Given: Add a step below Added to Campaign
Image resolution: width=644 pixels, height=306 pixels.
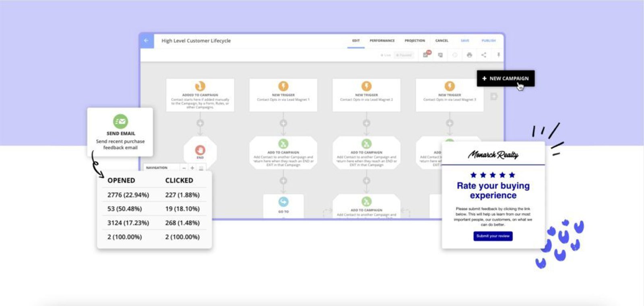Looking at the screenshot, I should click(200, 123).
